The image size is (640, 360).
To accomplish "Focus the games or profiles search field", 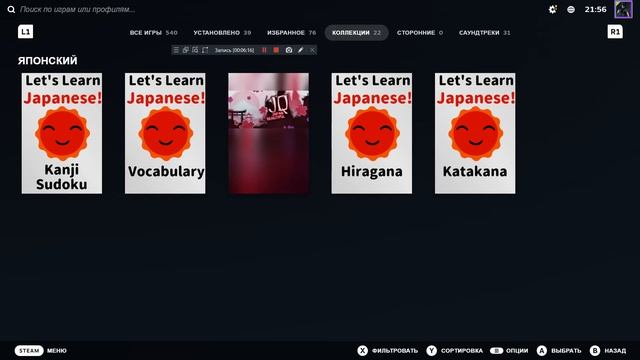I will pyautogui.click(x=78, y=9).
